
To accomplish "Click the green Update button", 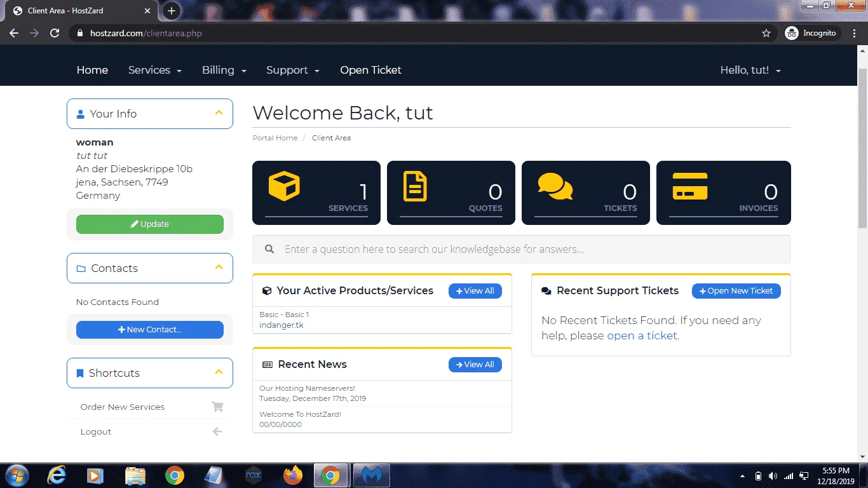I will click(150, 224).
